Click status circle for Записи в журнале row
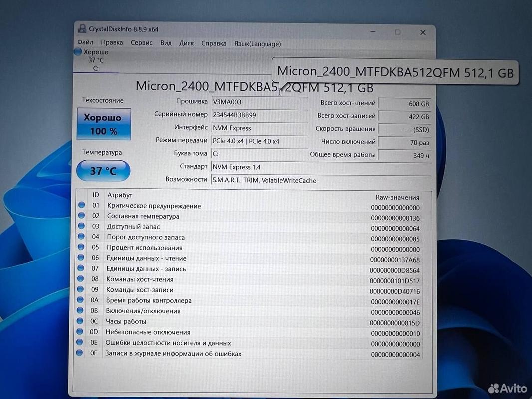This screenshot has height=399, width=532. pos(79,353)
